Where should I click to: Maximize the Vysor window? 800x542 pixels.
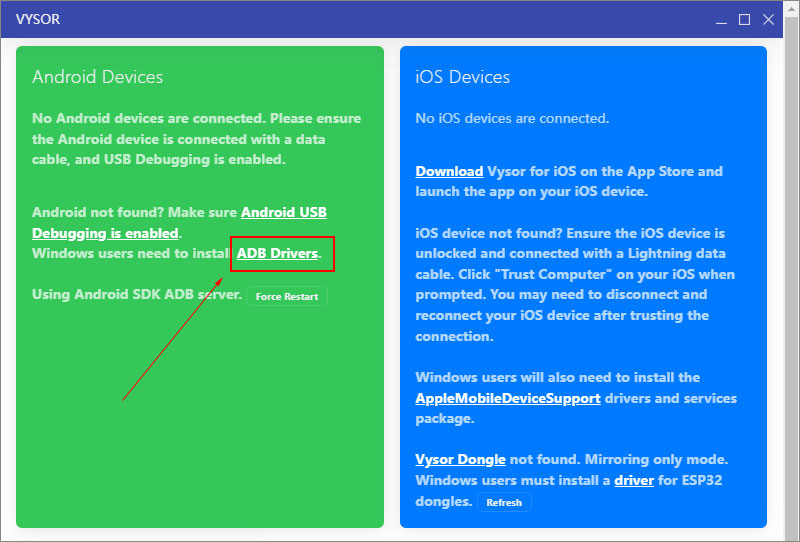tap(744, 20)
